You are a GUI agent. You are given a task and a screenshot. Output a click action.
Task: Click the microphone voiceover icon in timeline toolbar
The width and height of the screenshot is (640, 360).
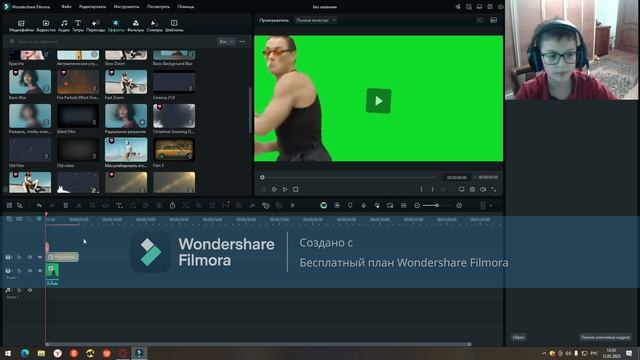click(x=363, y=205)
